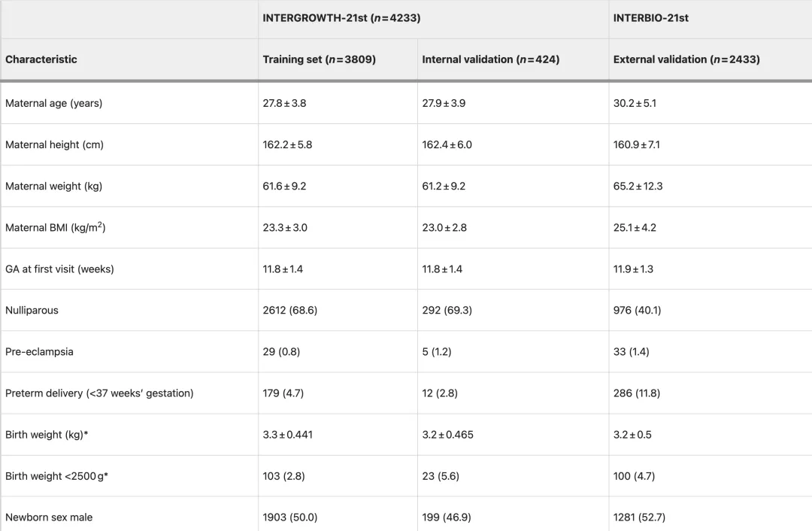Click the Maternal BMI row label
Viewport: 812px width, 531px height.
click(55, 227)
